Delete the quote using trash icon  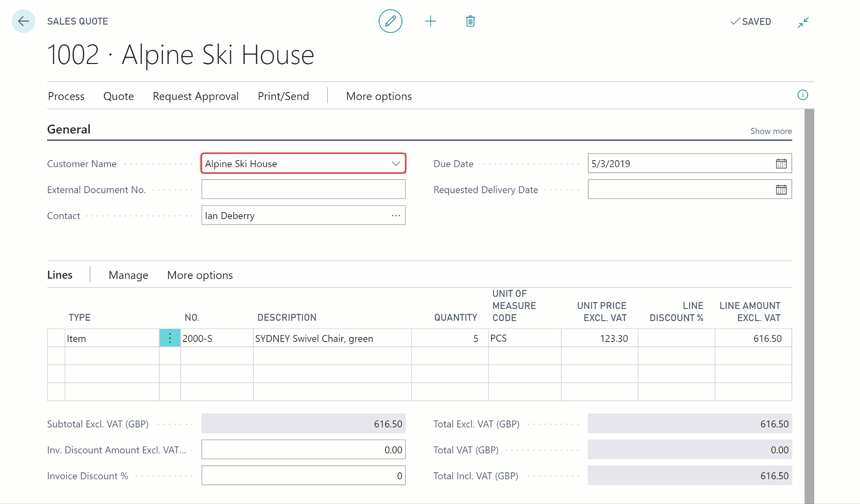pos(471,21)
